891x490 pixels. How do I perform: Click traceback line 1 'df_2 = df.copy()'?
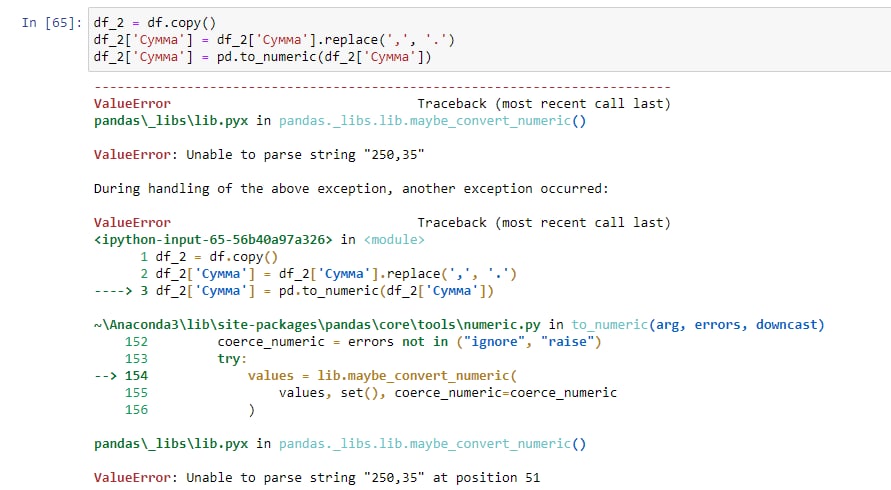coord(209,256)
